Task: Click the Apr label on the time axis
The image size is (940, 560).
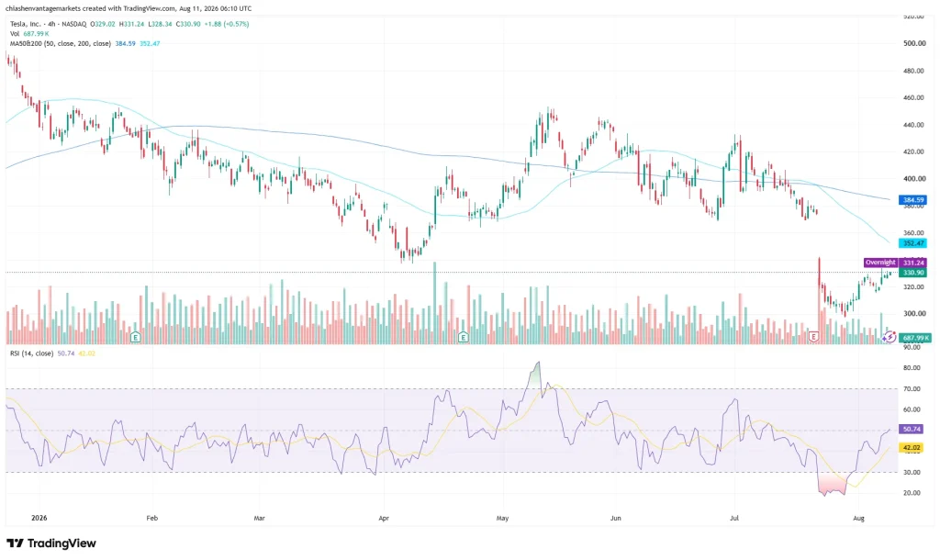Action: click(384, 518)
